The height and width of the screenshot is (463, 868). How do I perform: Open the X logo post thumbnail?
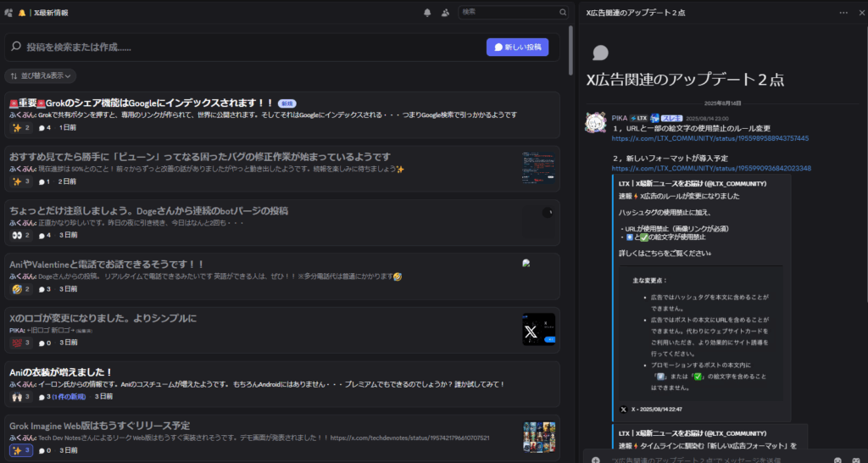coord(538,329)
